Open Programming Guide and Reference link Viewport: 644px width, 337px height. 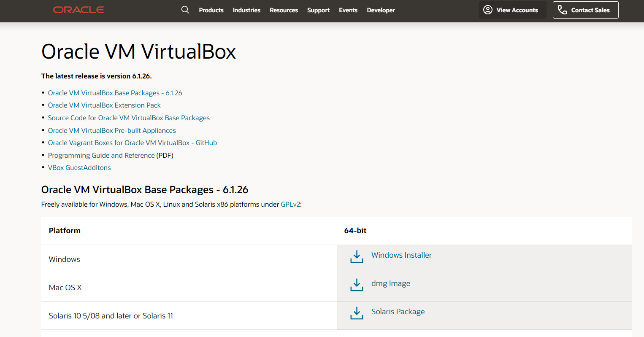[x=101, y=155]
